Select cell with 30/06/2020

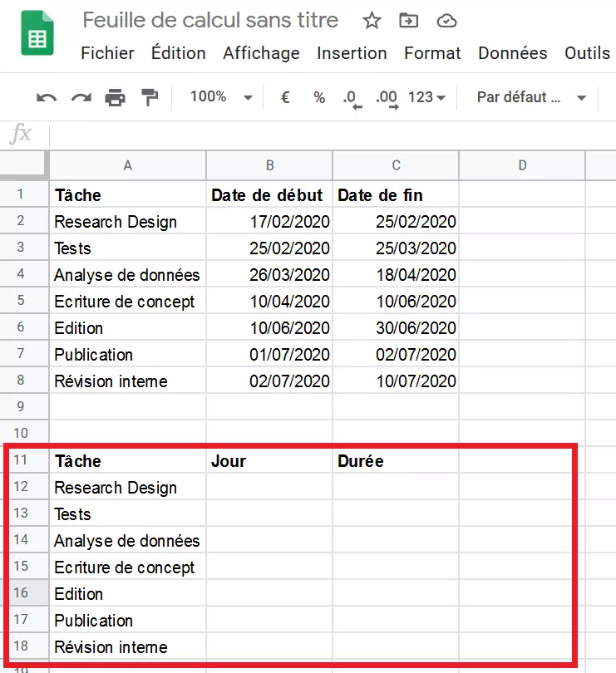click(x=396, y=327)
